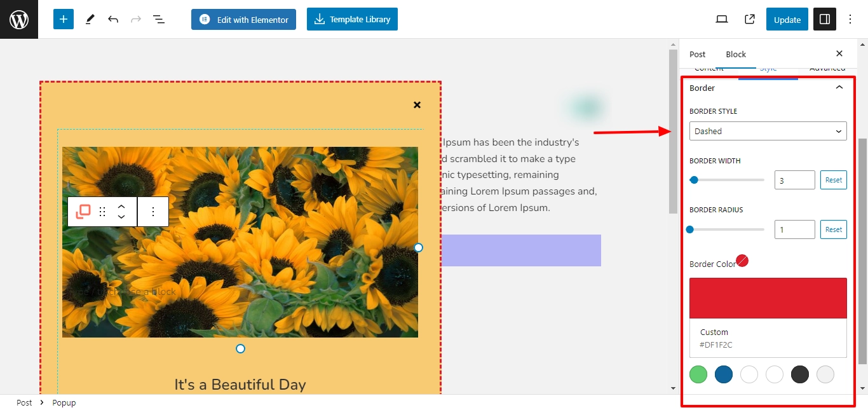Image resolution: width=868 pixels, height=410 pixels.
Task: Toggle the Settings sidebar icon
Action: point(825,20)
